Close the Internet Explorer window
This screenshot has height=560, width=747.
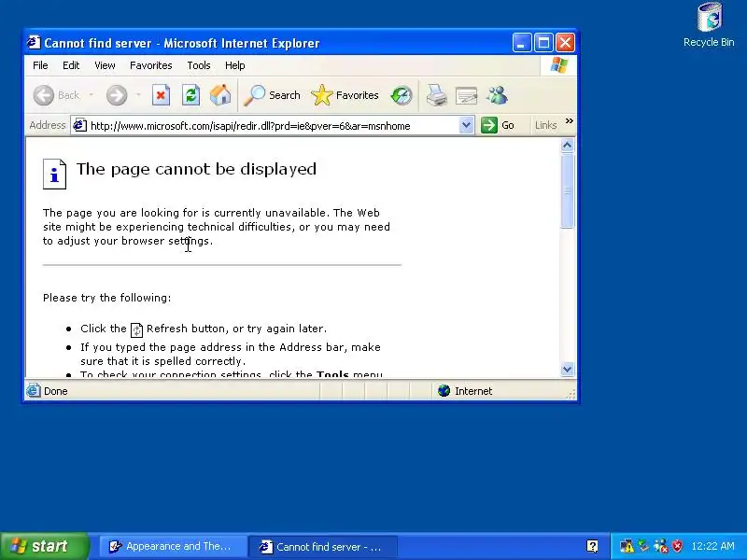pos(566,43)
